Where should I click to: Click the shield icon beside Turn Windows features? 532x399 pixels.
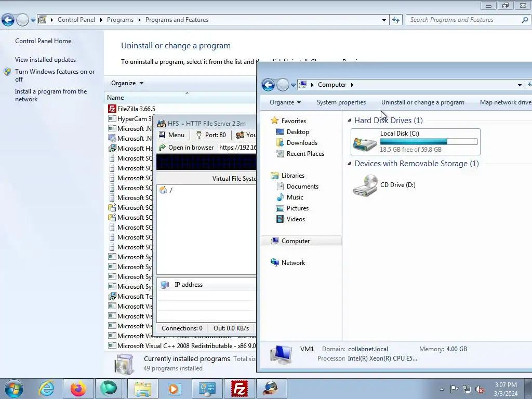(7, 72)
